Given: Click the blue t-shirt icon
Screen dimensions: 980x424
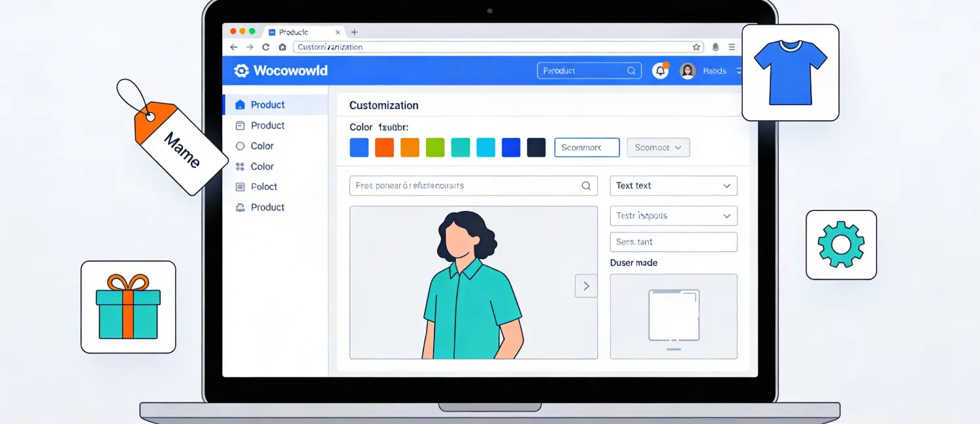Looking at the screenshot, I should coord(791,73).
